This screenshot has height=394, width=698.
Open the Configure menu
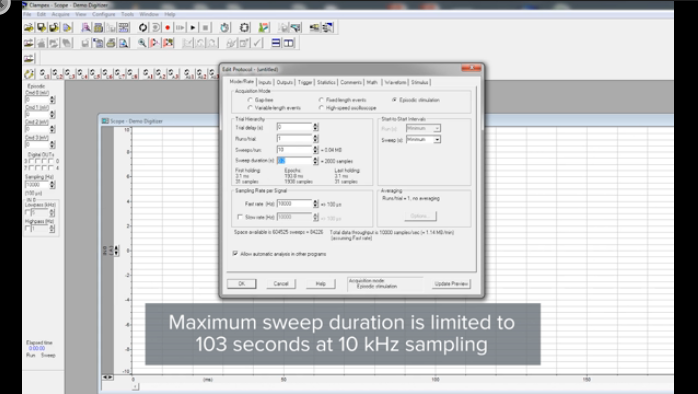point(103,14)
